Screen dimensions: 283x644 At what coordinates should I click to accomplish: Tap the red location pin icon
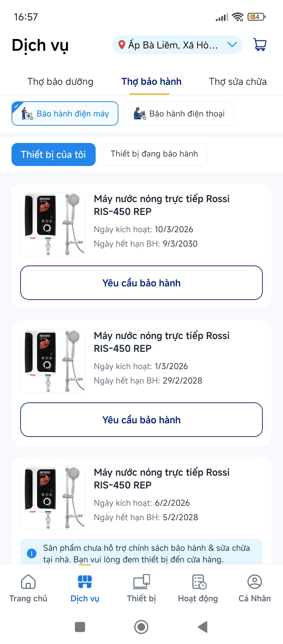(x=122, y=45)
